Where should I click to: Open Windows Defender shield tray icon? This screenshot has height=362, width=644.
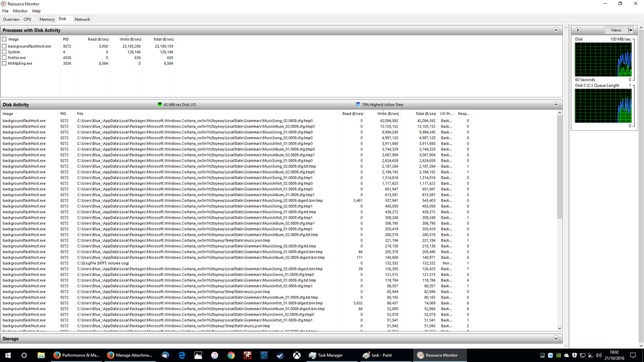coord(575,356)
